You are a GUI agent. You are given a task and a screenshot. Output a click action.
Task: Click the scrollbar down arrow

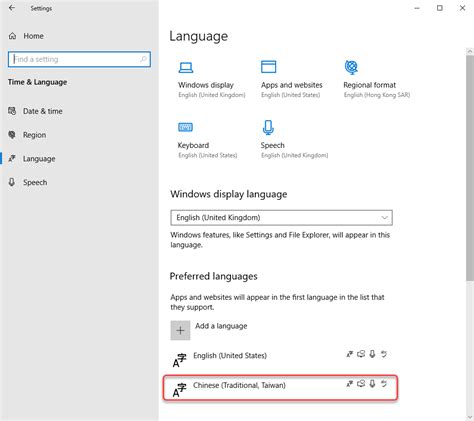click(470, 417)
